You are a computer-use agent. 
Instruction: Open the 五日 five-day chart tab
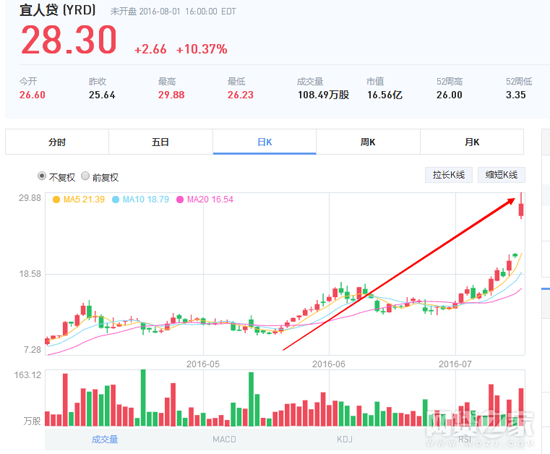tap(160, 142)
